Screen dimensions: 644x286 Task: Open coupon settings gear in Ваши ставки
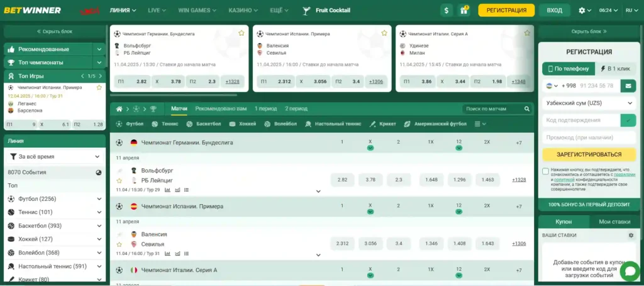[631, 236]
